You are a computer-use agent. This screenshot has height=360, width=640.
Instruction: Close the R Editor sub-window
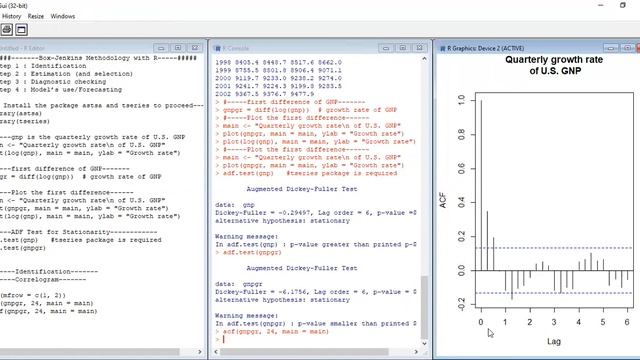[x=195, y=48]
